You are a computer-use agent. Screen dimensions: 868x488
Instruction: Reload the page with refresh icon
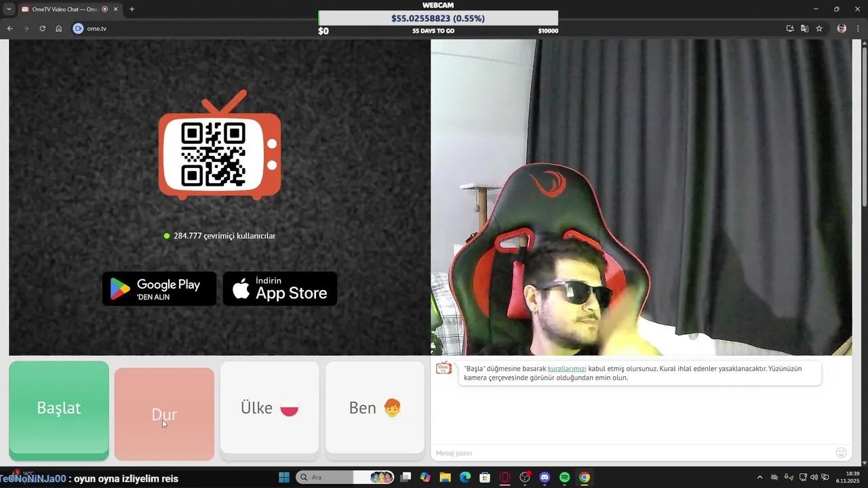click(x=42, y=28)
